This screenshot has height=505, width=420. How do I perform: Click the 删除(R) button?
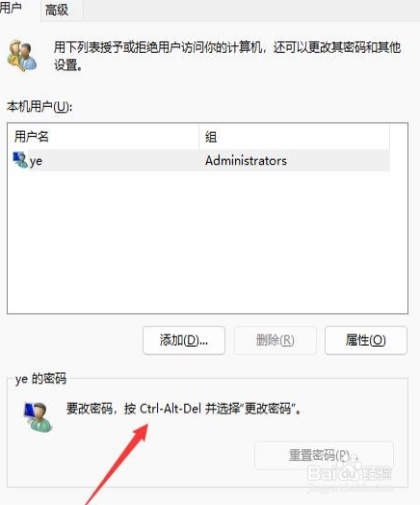pyautogui.click(x=276, y=340)
